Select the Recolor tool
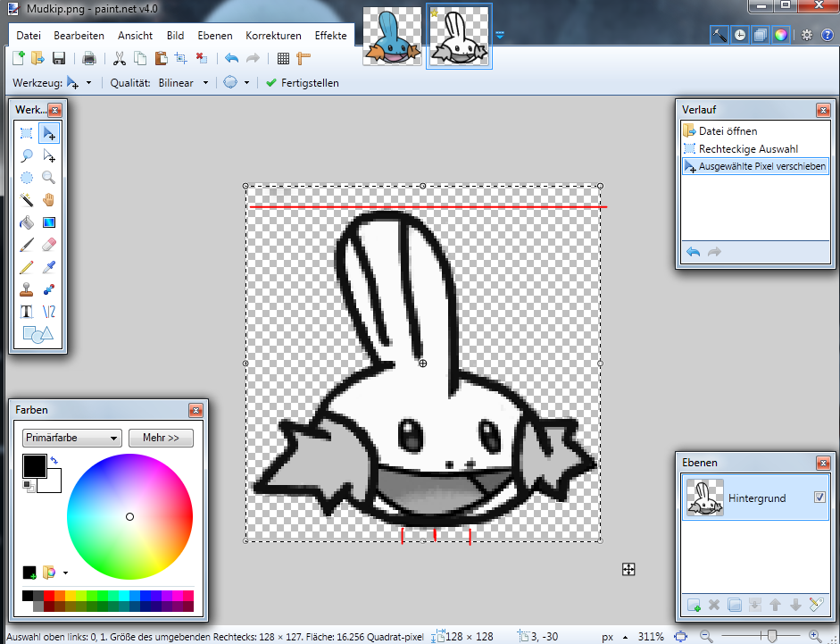Image resolution: width=840 pixels, height=644 pixels. (x=49, y=289)
